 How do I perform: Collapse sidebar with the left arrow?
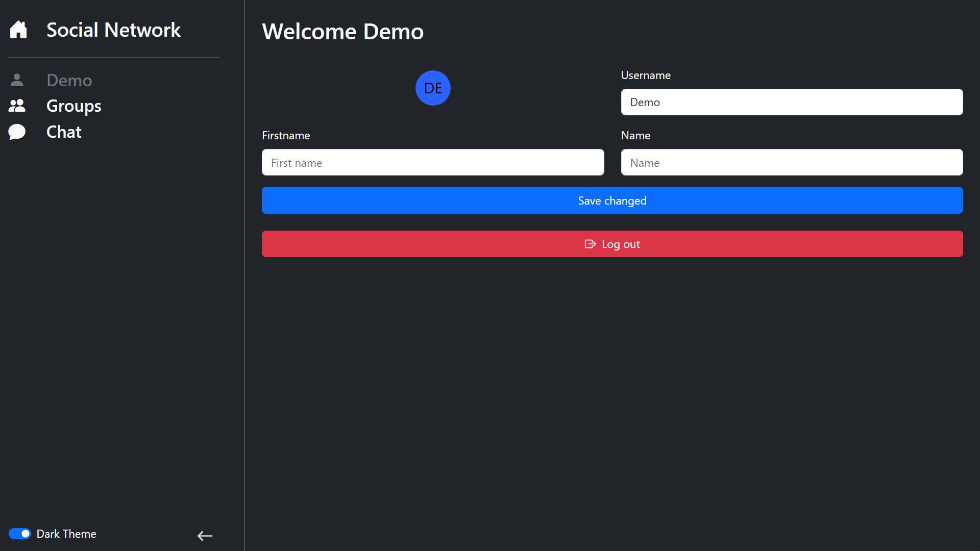[x=205, y=536]
